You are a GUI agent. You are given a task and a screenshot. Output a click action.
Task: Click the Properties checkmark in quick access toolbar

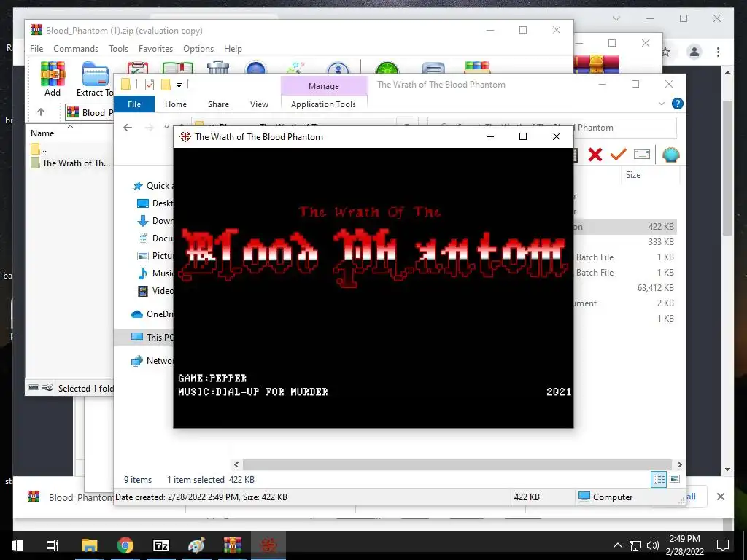[149, 85]
